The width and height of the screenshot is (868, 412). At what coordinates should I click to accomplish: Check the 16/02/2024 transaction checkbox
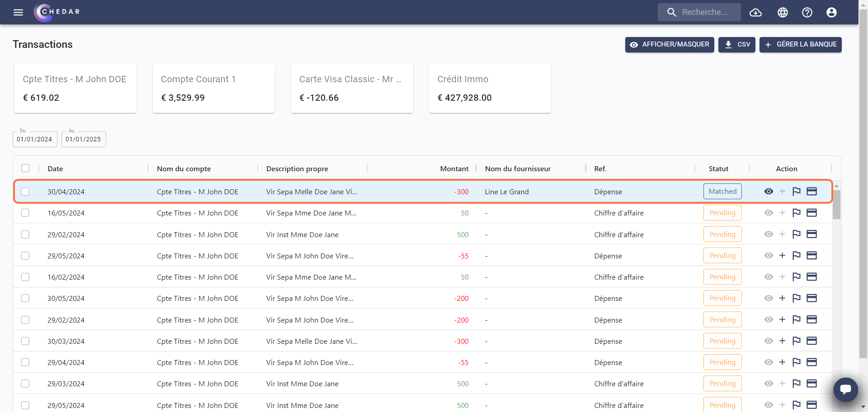tap(25, 277)
